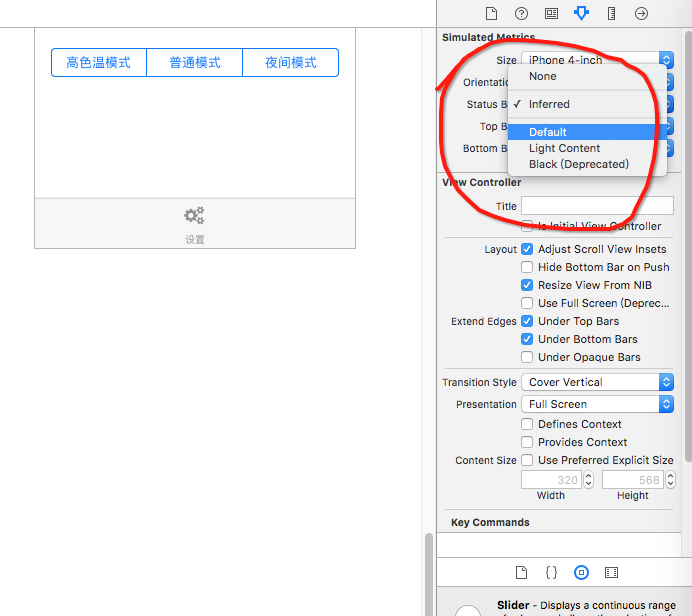This screenshot has width=692, height=616.
Task: Select the Attributes inspector icon
Action: [x=581, y=13]
